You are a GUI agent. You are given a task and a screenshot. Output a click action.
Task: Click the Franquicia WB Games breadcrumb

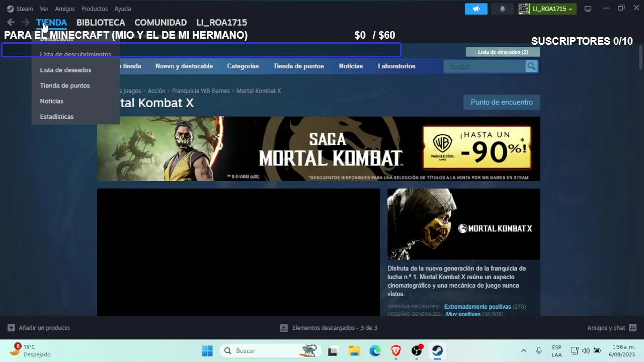(201, 91)
